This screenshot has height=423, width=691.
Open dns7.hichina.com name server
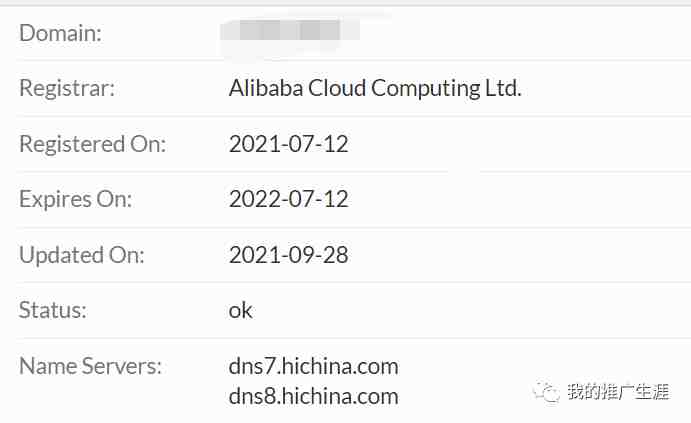(313, 367)
